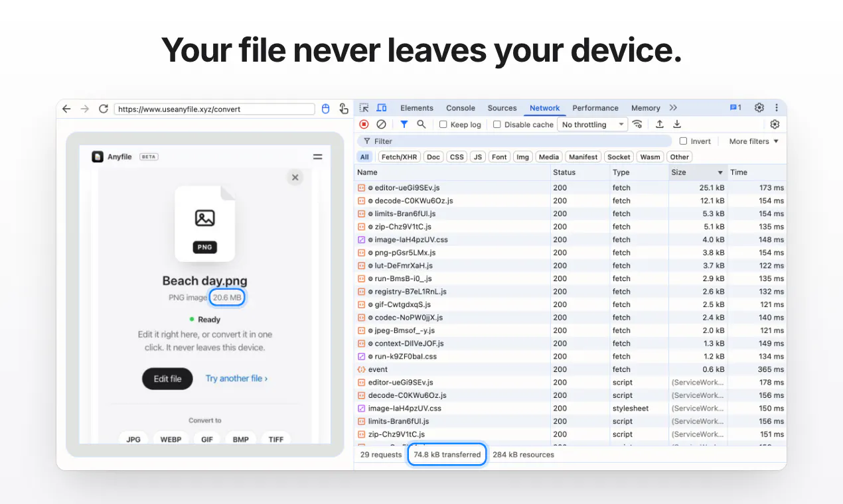This screenshot has width=843, height=504.
Task: Filter requests by Manifest
Action: 583,157
